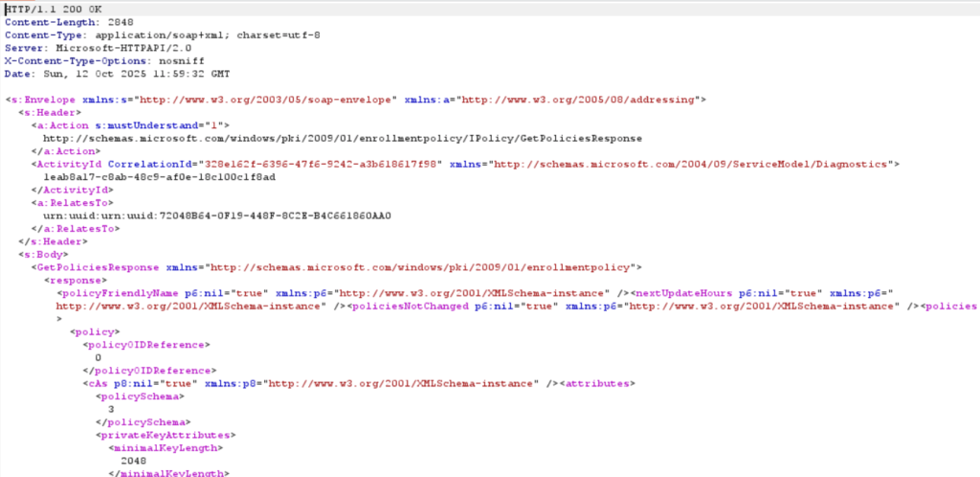Click the policyOIDReference opening tag
980x477 pixels.
tap(145, 345)
